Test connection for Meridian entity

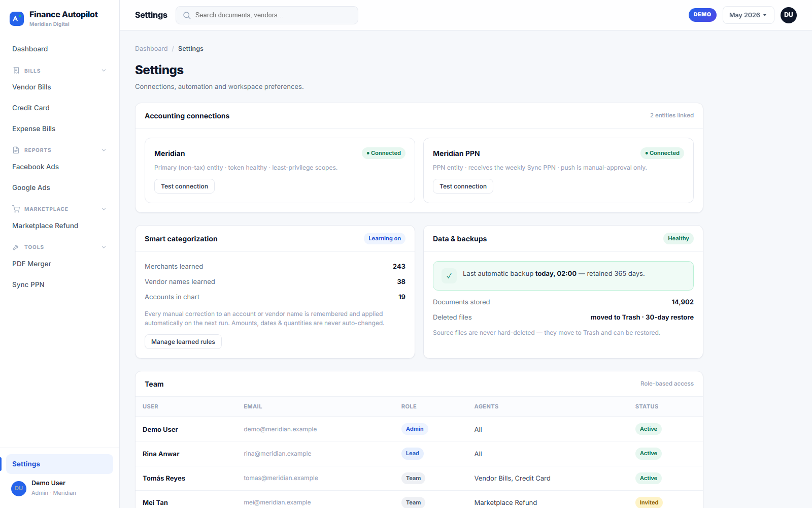coord(184,186)
